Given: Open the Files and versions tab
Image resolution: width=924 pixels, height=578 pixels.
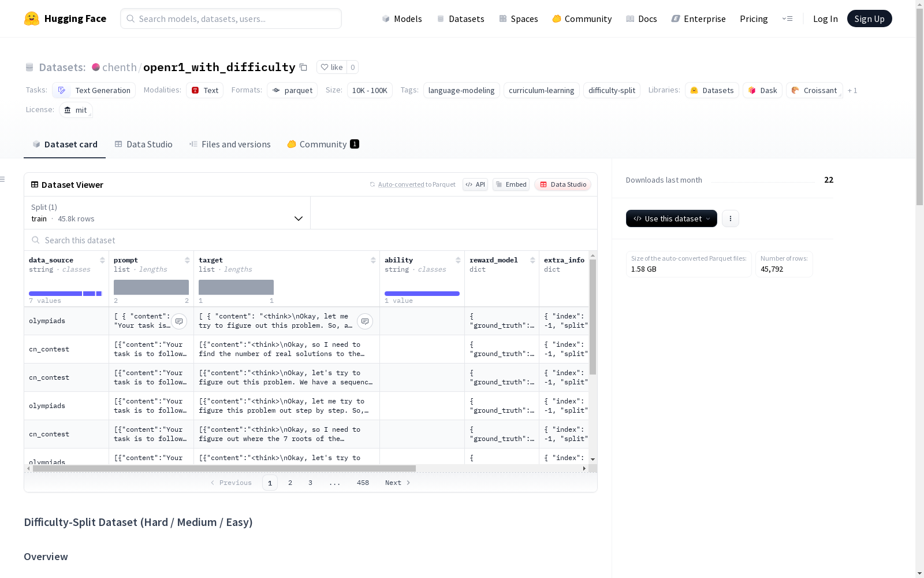Looking at the screenshot, I should (230, 144).
